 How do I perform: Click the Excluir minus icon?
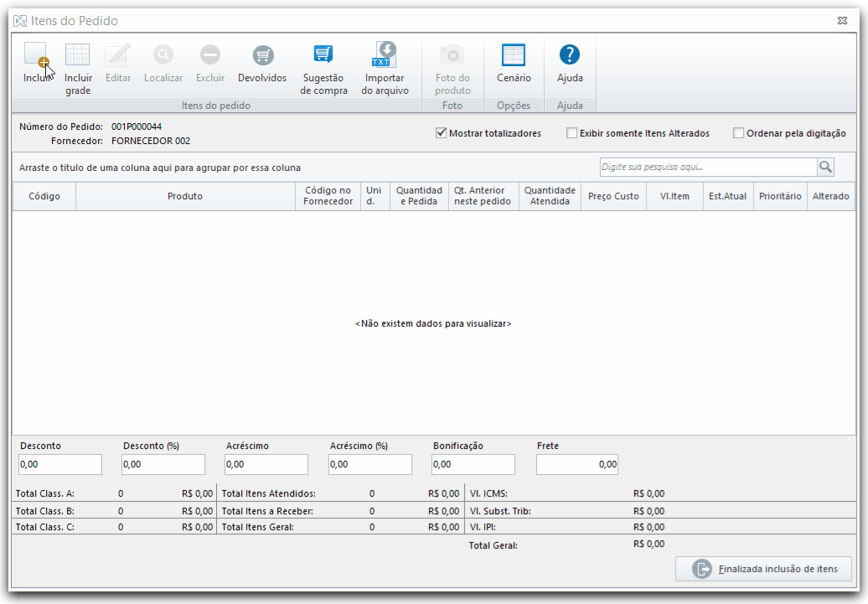coord(210,54)
